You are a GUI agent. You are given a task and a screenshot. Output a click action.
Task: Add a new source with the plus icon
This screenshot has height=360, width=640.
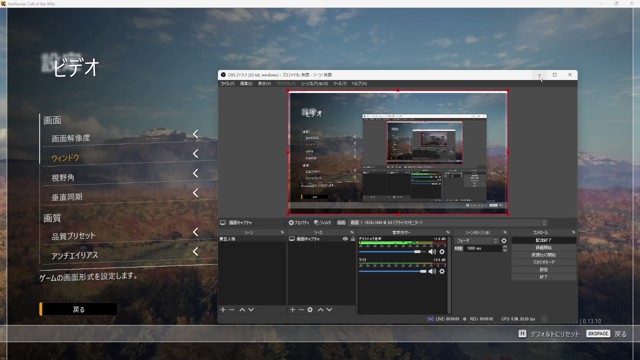tap(292, 310)
